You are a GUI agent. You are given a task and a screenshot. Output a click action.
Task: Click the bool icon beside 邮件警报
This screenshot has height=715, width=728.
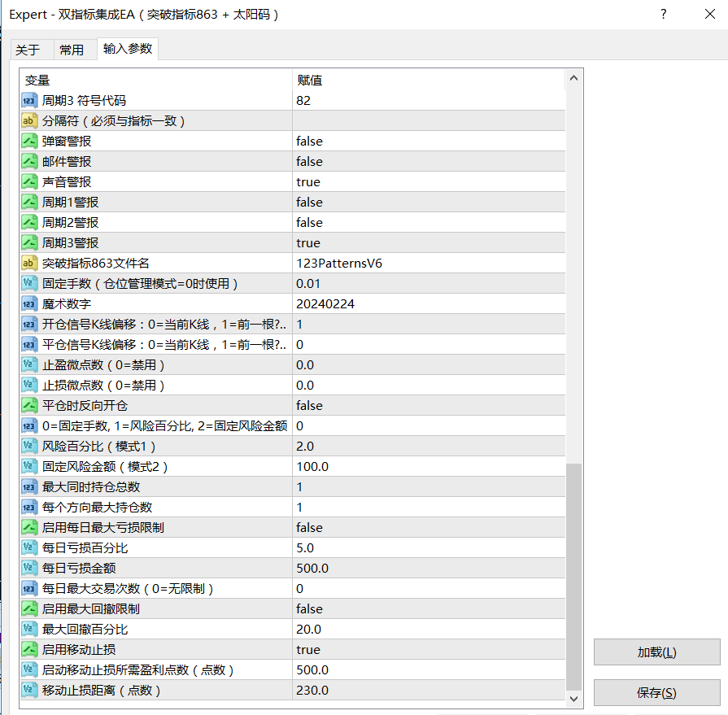pos(28,162)
